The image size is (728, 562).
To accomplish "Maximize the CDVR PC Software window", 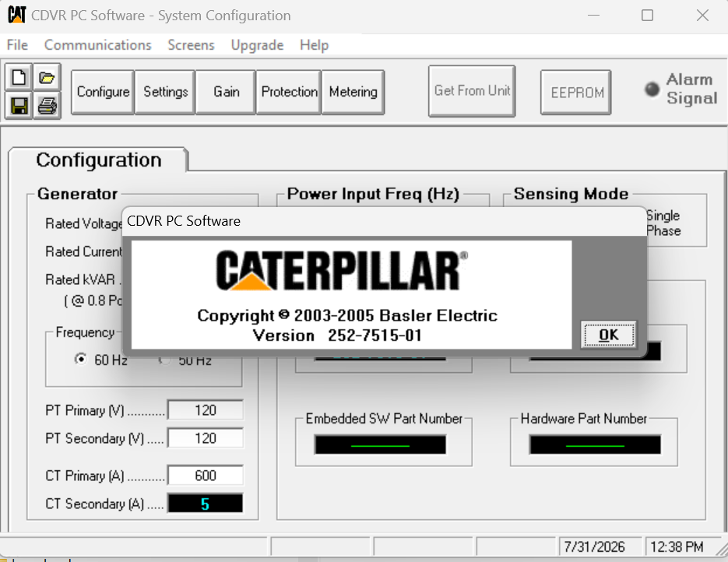I will (647, 16).
